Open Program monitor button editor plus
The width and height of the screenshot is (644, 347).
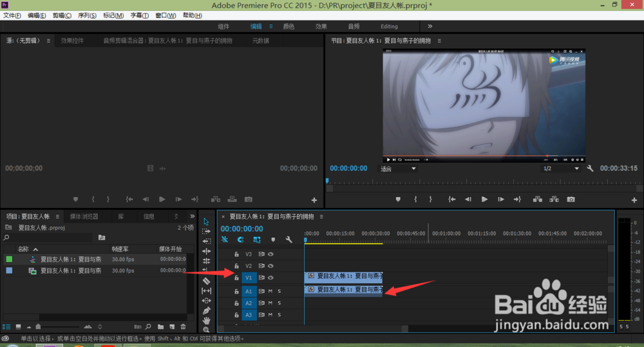pos(634,200)
